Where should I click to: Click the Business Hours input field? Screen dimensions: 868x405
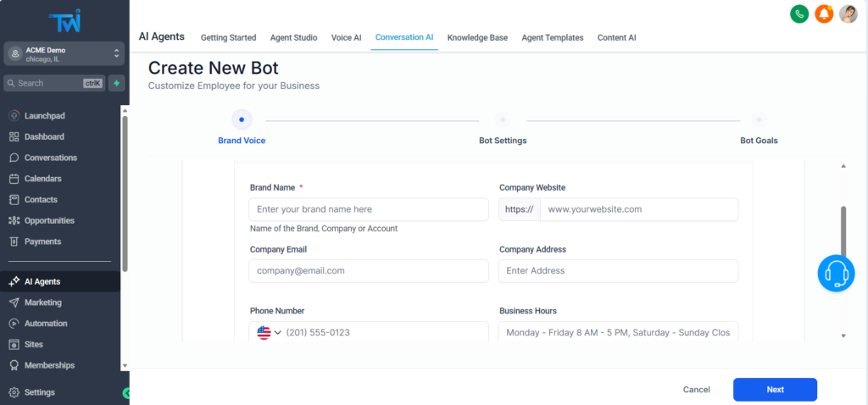(618, 332)
